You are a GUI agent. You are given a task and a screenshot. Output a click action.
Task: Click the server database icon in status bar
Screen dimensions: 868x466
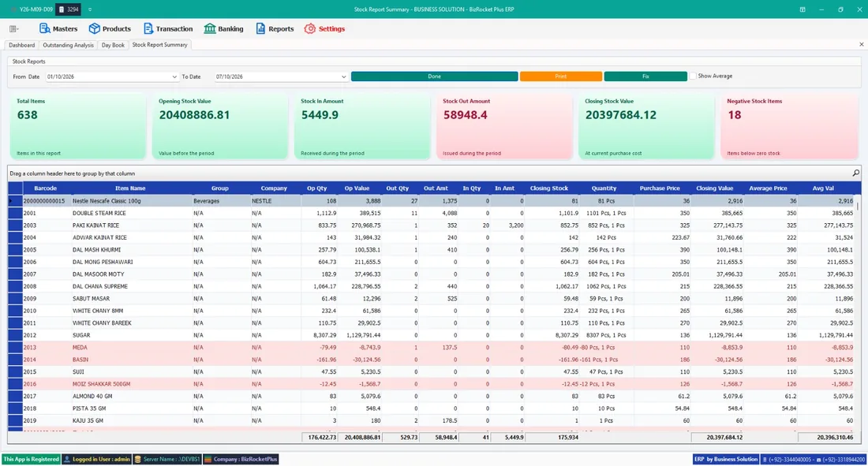(x=138, y=460)
